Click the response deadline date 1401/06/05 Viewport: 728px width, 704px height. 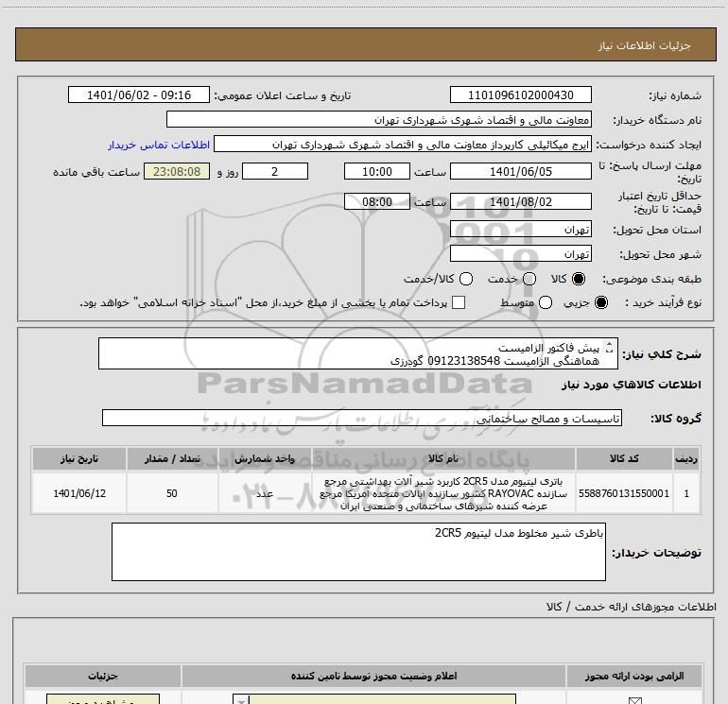[520, 172]
